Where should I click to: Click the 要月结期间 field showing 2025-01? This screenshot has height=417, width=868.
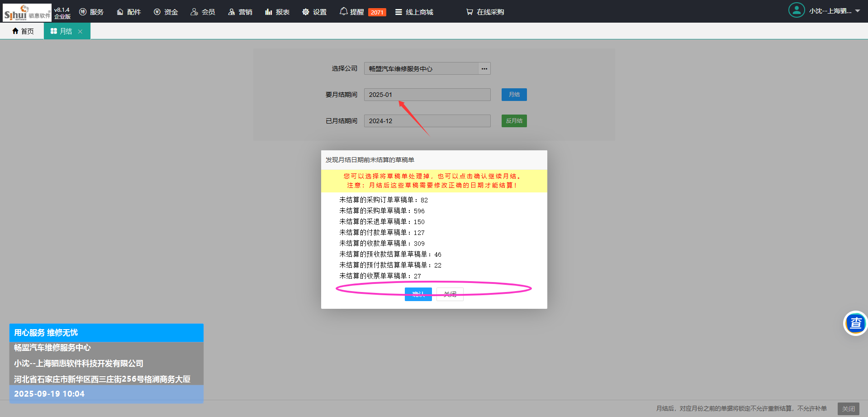point(427,95)
